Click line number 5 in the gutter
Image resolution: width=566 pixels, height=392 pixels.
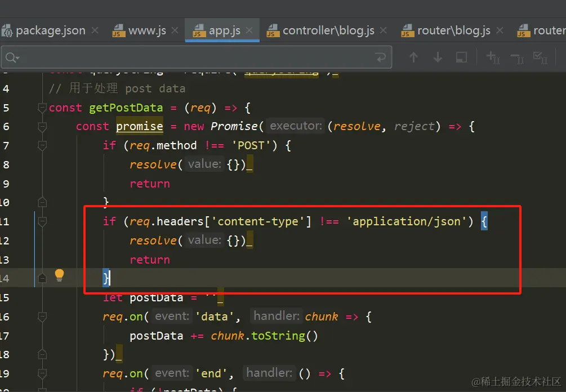pos(6,108)
